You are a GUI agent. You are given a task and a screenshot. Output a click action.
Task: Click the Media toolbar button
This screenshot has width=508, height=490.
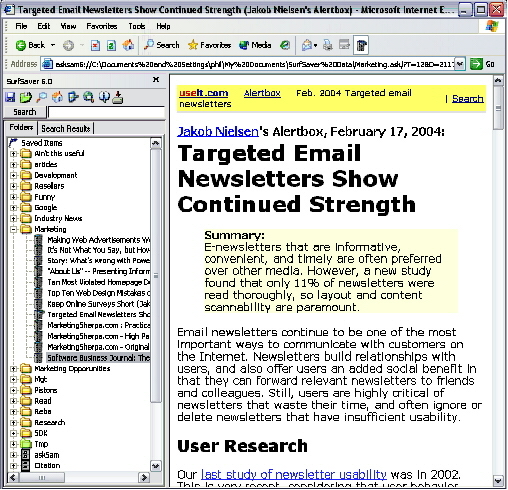(255, 45)
